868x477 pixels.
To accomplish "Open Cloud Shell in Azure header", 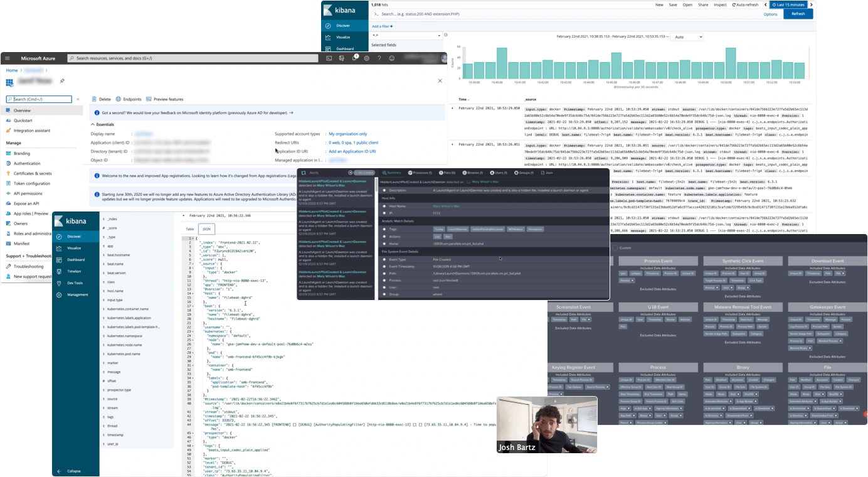I will coord(329,58).
